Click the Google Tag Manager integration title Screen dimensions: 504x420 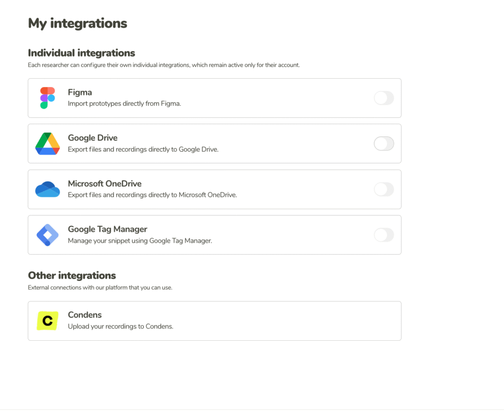pyautogui.click(x=107, y=229)
